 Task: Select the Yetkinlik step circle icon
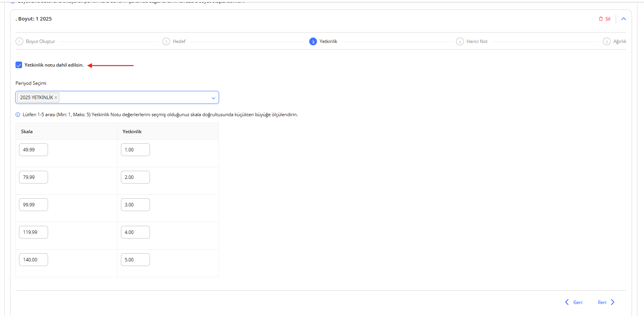[x=313, y=41]
